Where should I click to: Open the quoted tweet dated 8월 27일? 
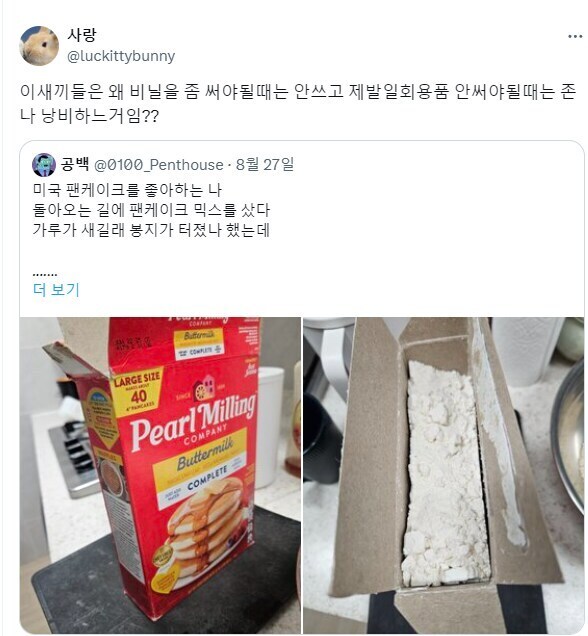point(265,164)
